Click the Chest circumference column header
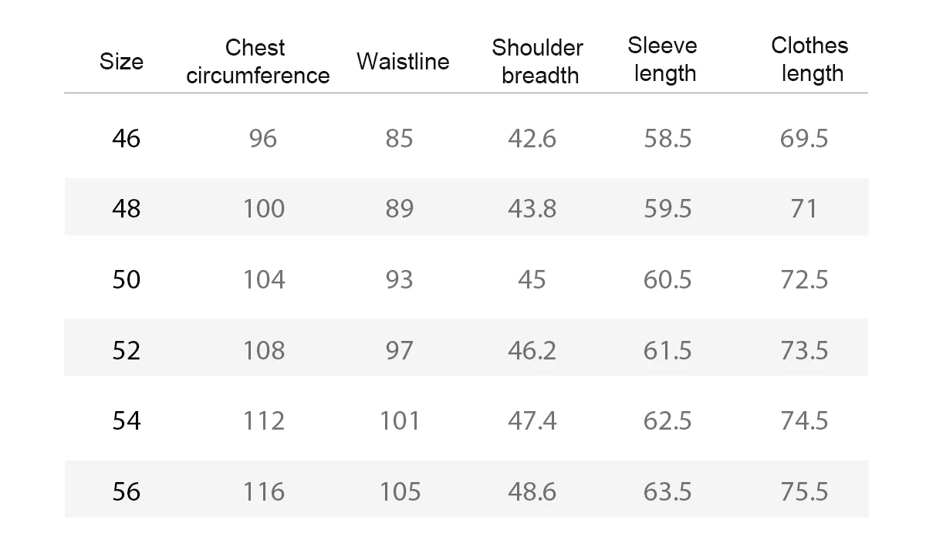The height and width of the screenshot is (560, 926). [x=258, y=62]
